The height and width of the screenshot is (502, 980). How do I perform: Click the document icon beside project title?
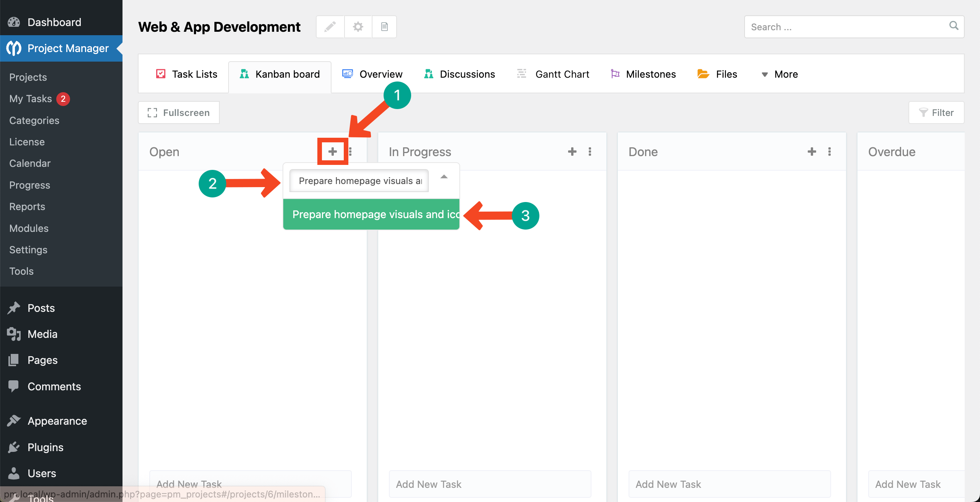point(384,27)
